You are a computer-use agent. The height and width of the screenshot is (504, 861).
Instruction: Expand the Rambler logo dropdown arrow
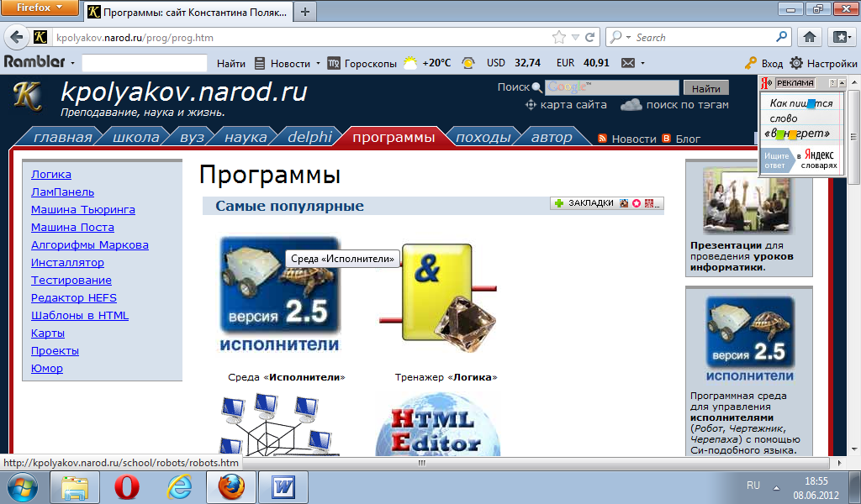(x=72, y=64)
